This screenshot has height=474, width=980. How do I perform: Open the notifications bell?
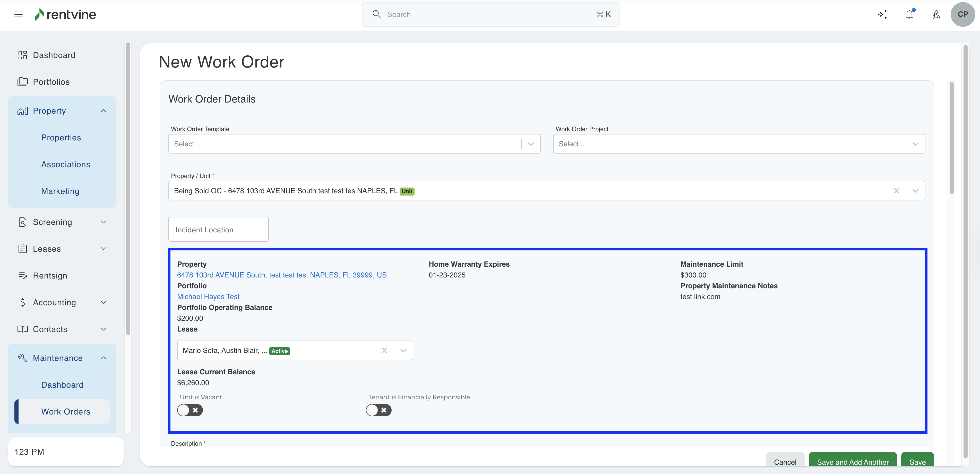[x=909, y=14]
